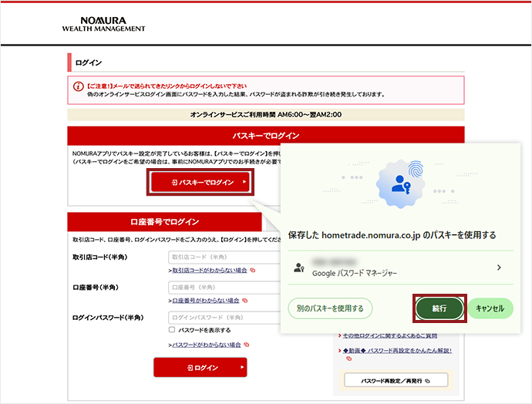The height and width of the screenshot is (404, 532).
Task: Click the passkey account person icon
Action: pos(299,268)
